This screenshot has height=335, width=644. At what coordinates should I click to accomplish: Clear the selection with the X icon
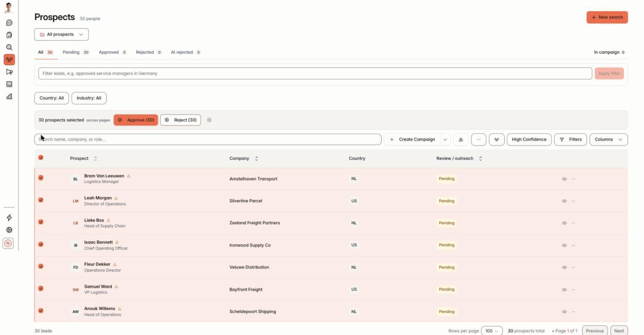pos(209,120)
